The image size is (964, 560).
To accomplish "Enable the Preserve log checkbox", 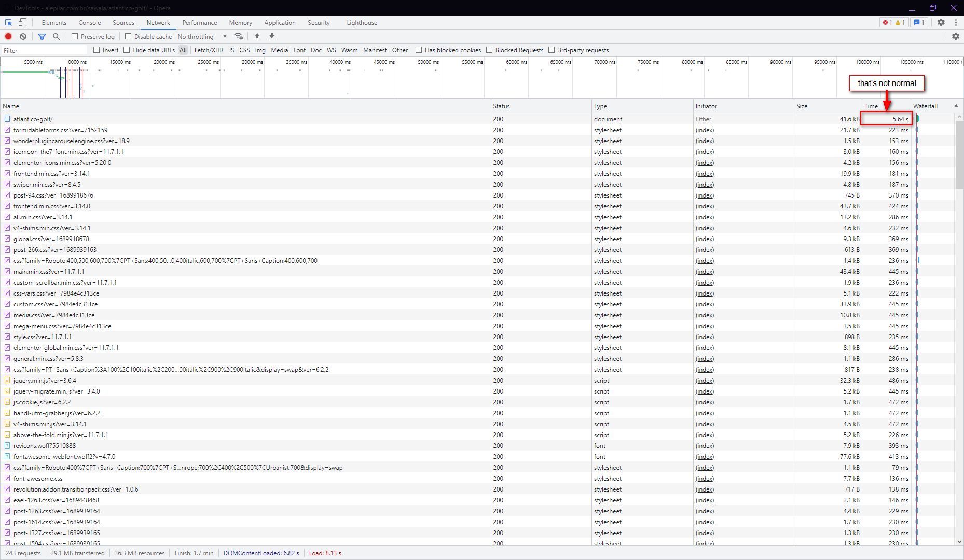I will click(75, 36).
